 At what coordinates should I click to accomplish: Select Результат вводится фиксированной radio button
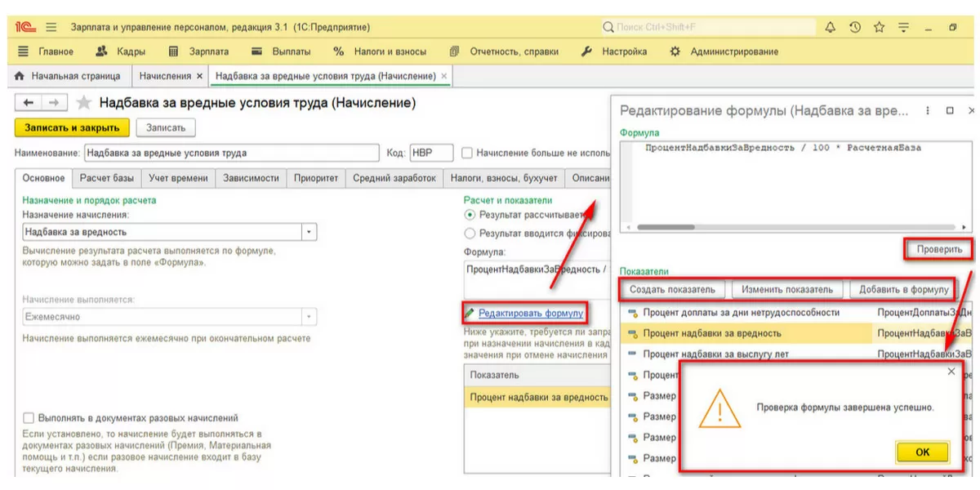(470, 234)
